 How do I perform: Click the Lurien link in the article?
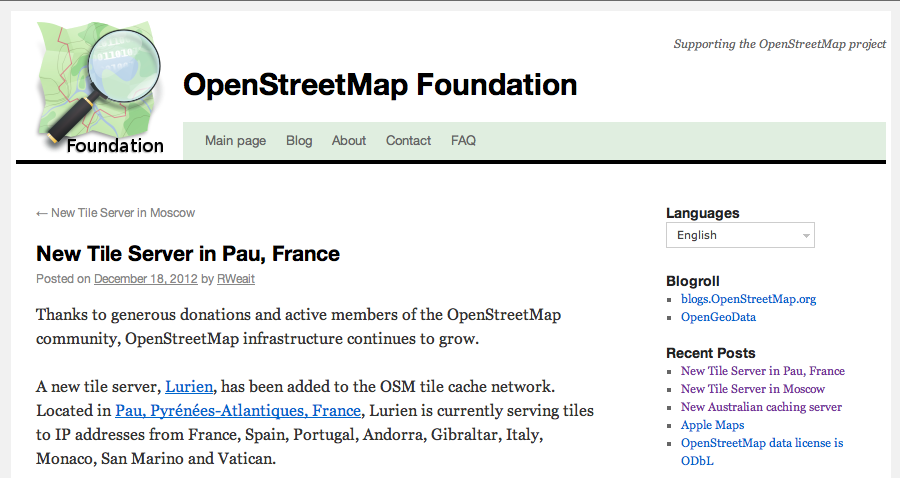[189, 386]
